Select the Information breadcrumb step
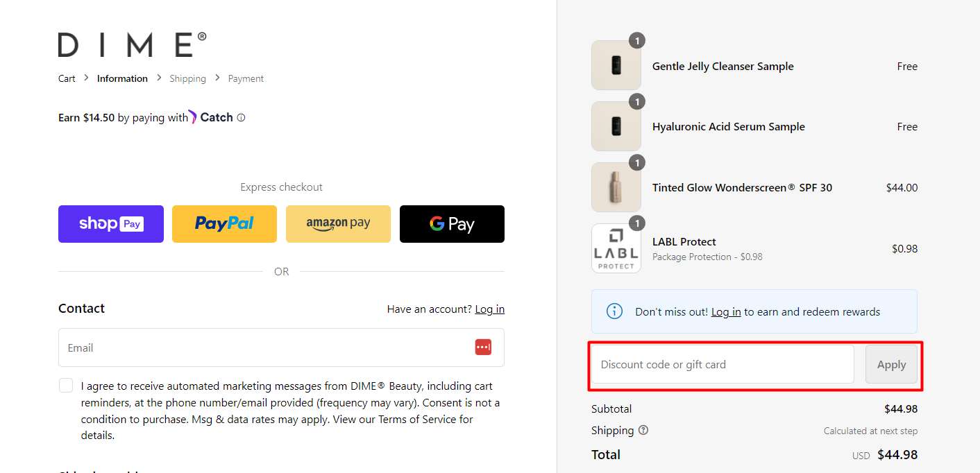The width and height of the screenshot is (980, 473). tap(122, 78)
